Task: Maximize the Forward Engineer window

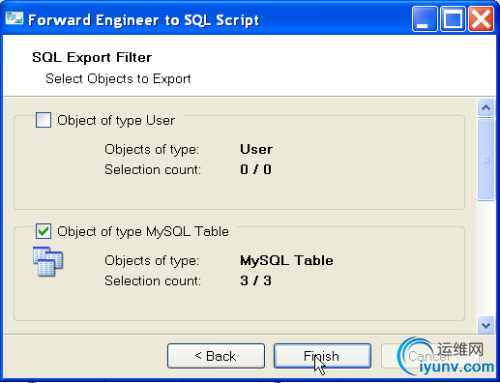Action: point(453,19)
